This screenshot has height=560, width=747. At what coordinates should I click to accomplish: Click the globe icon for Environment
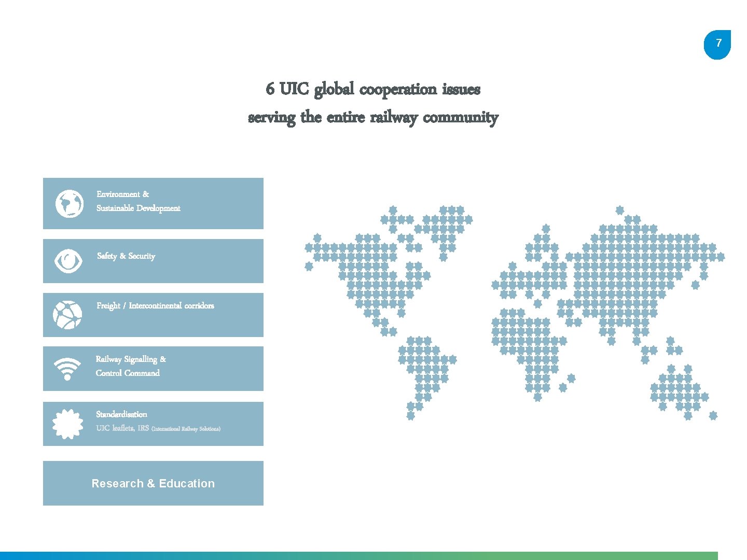[69, 204]
